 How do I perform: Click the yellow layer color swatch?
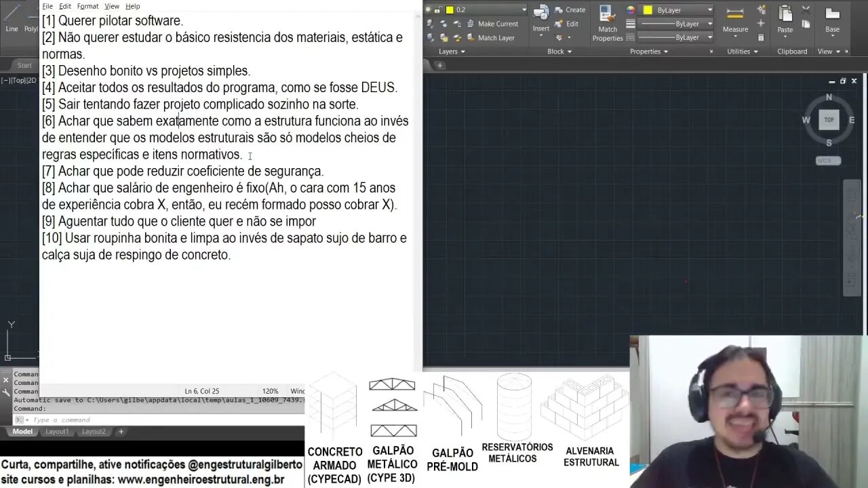tap(449, 9)
